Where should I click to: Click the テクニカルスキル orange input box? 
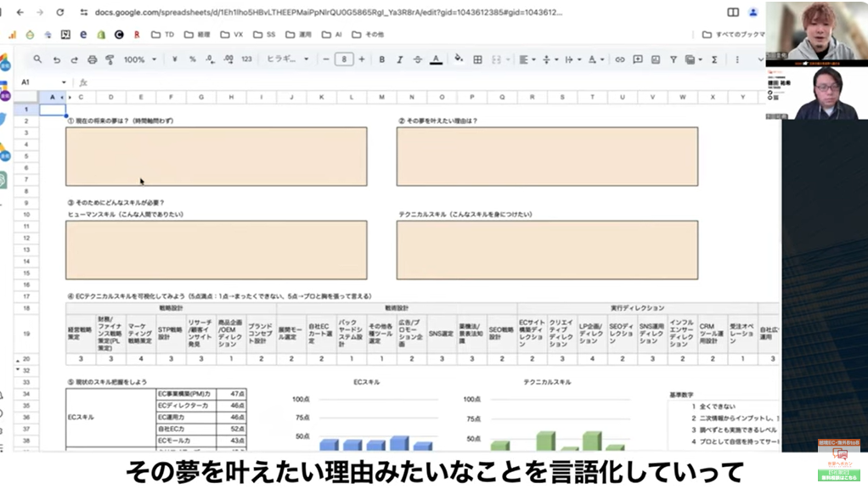pos(547,250)
